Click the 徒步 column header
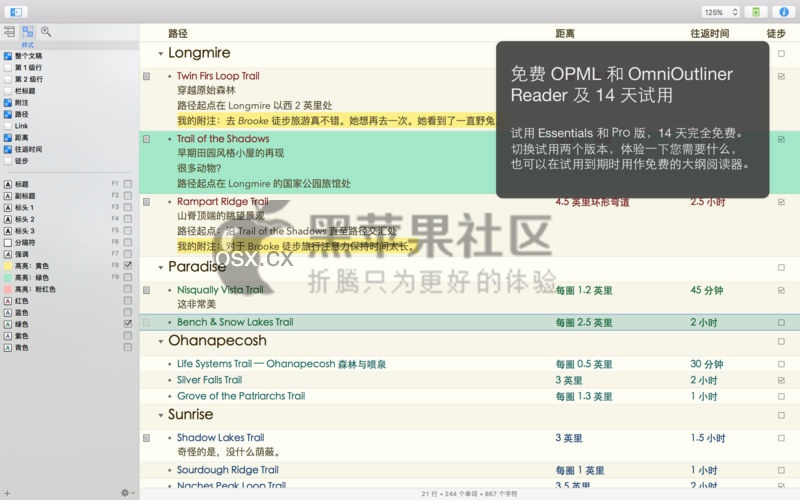 pos(776,34)
